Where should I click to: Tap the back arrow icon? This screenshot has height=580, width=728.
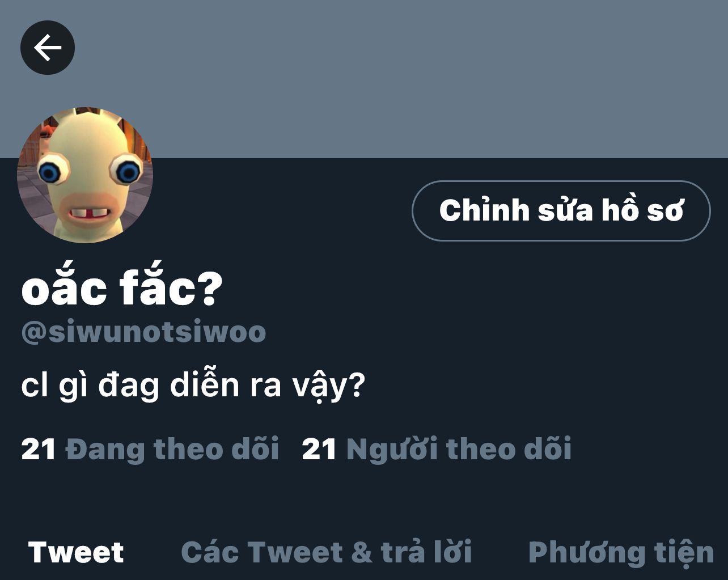pos(48,47)
